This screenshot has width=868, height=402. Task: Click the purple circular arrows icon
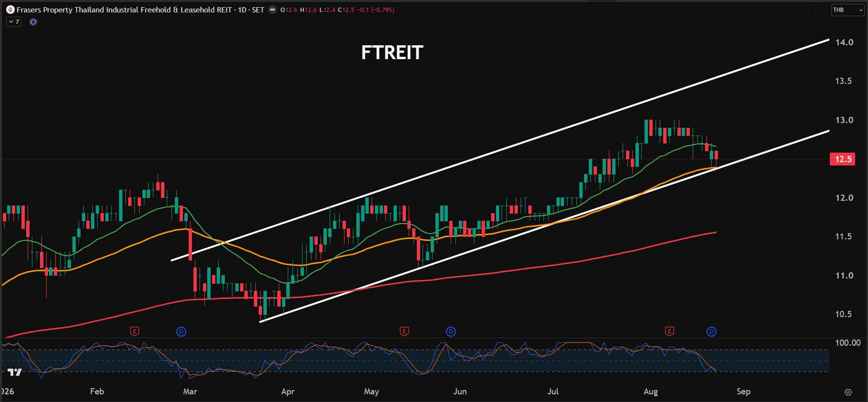click(x=33, y=22)
